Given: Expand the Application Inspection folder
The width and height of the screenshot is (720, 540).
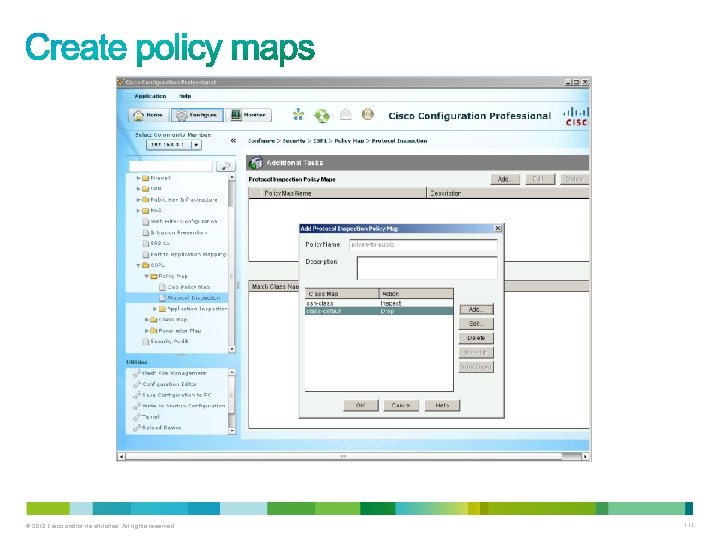Looking at the screenshot, I should click(155, 309).
